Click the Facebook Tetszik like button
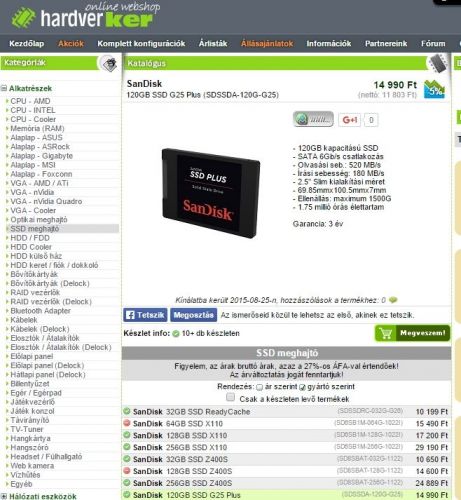This screenshot has width=461, height=500. tap(145, 315)
